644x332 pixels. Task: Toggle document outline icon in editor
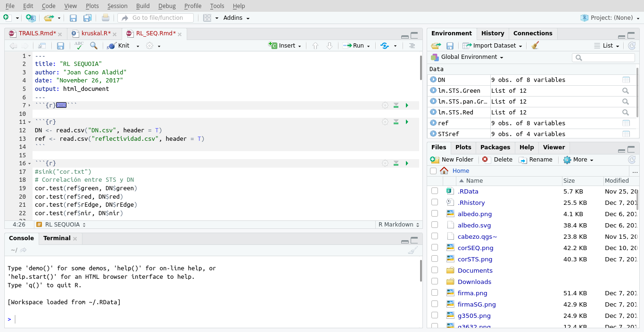coord(412,46)
